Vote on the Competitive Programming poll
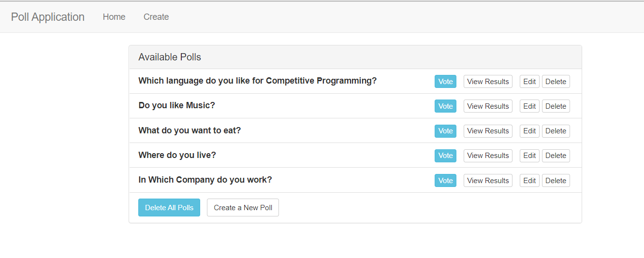The image size is (644, 258). [x=445, y=82]
